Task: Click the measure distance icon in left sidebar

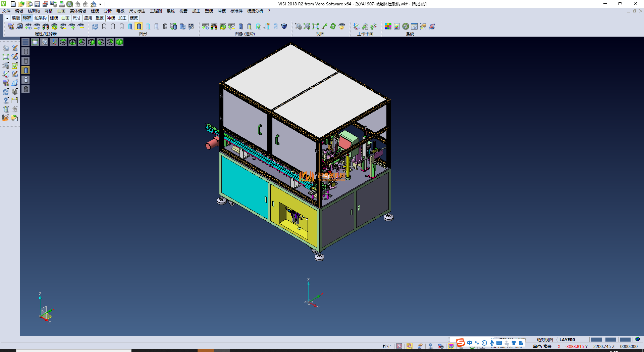Action: [14, 100]
